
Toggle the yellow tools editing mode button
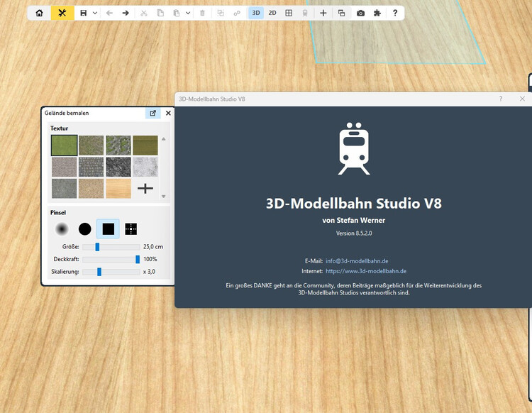point(62,13)
